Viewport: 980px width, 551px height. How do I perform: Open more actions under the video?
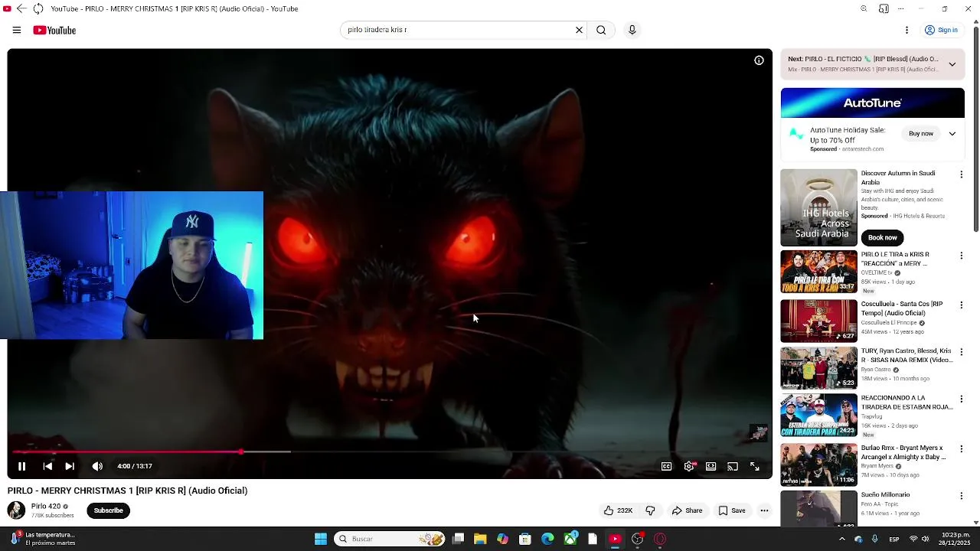point(764,510)
